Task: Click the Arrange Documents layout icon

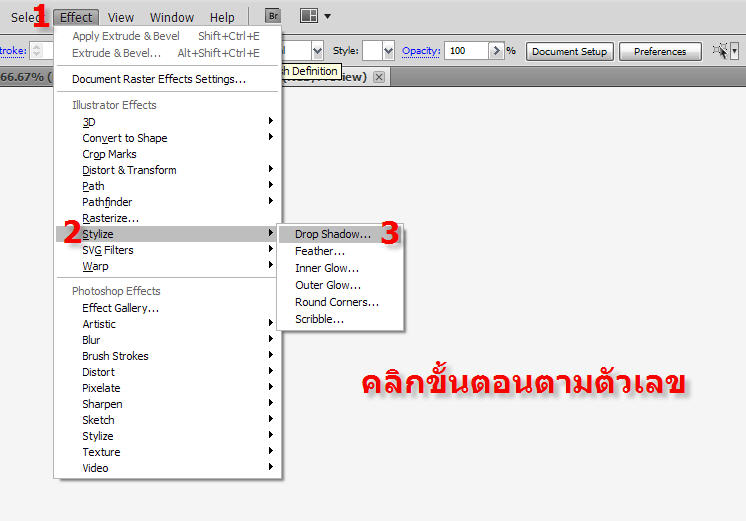Action: point(309,16)
